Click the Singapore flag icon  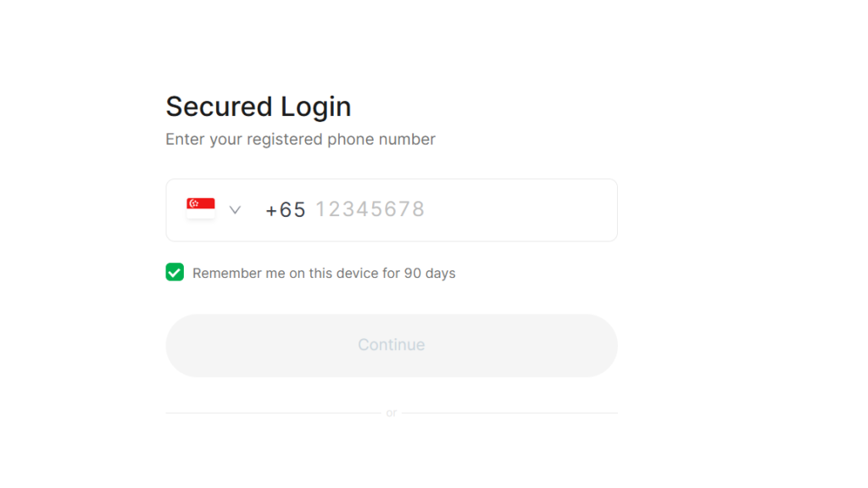[x=200, y=208]
